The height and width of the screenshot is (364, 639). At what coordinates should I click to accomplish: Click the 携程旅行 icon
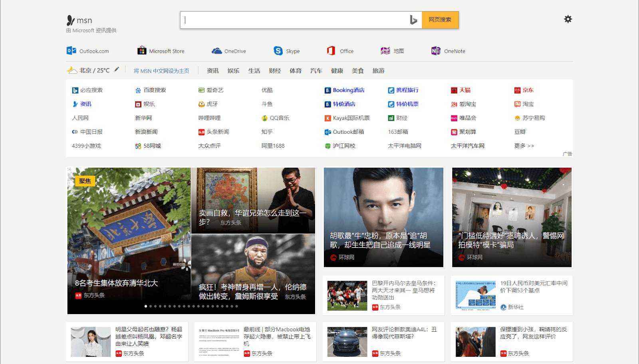(391, 90)
